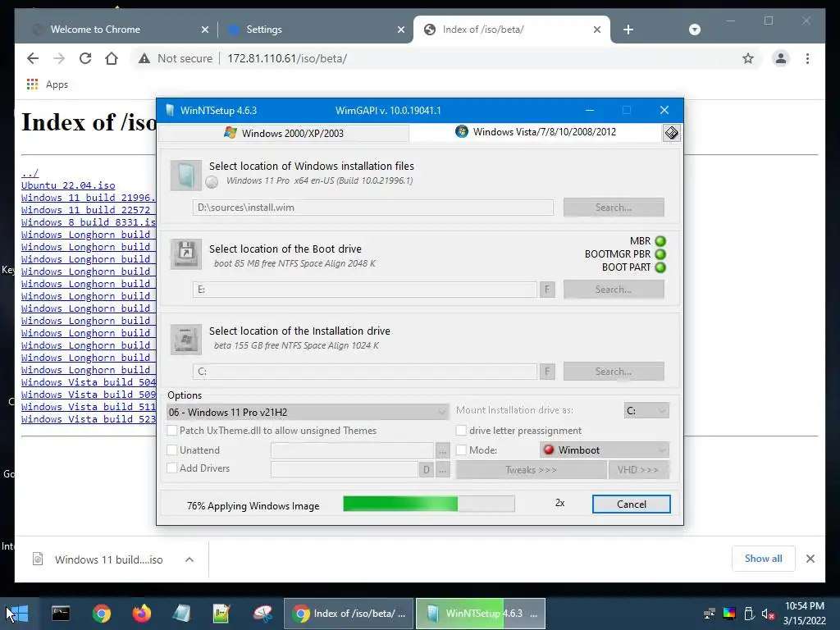The image size is (840, 630).
Task: Expand the Windows 11 build download options chevron
Action: [x=189, y=559]
